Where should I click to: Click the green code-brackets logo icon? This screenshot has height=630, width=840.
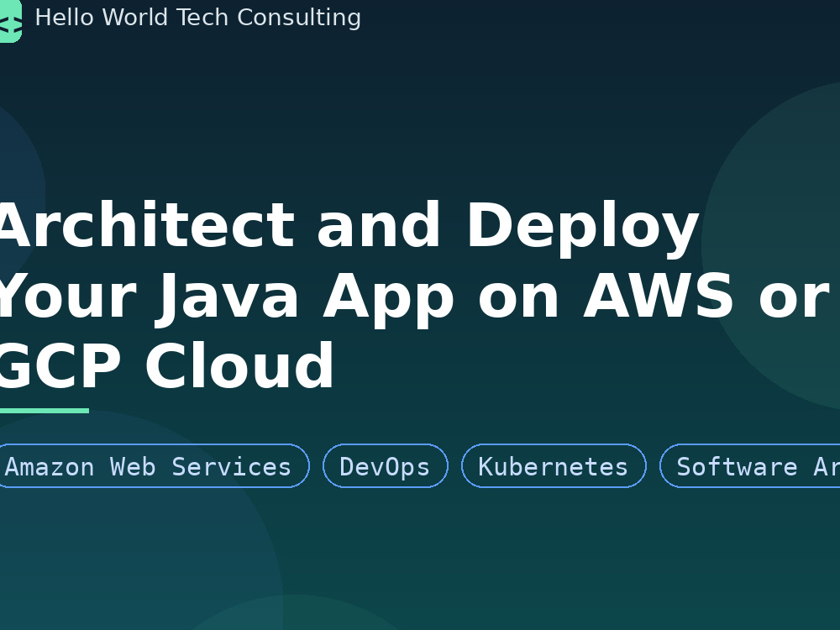click(10, 21)
